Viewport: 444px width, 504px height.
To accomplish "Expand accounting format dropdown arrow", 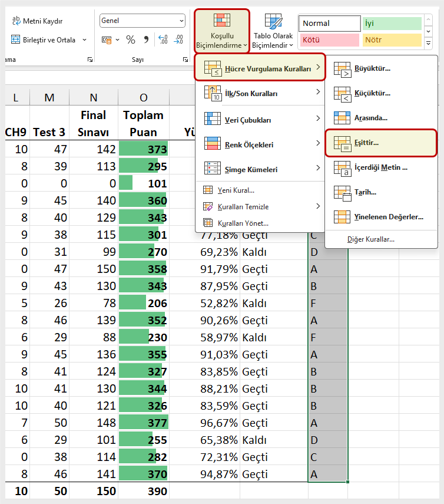I will [x=118, y=40].
